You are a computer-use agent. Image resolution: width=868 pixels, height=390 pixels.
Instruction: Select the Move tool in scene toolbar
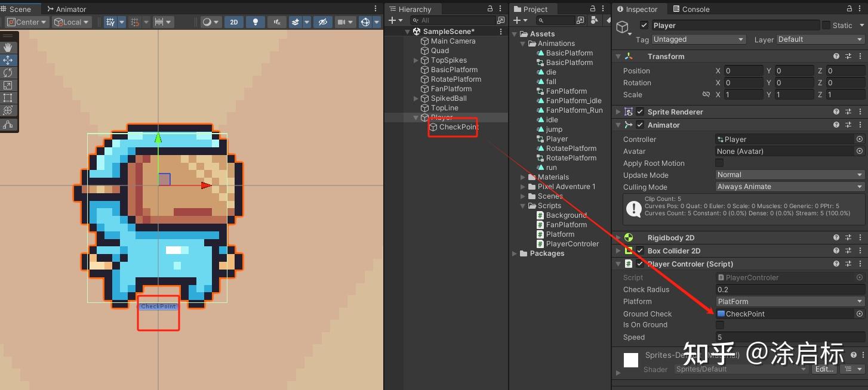coord(8,60)
